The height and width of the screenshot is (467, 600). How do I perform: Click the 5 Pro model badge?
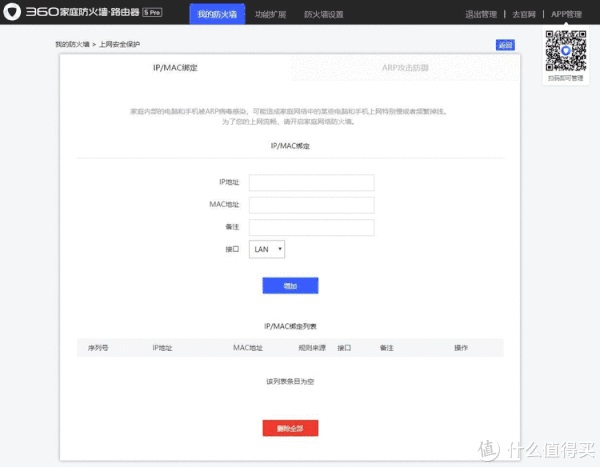point(152,12)
